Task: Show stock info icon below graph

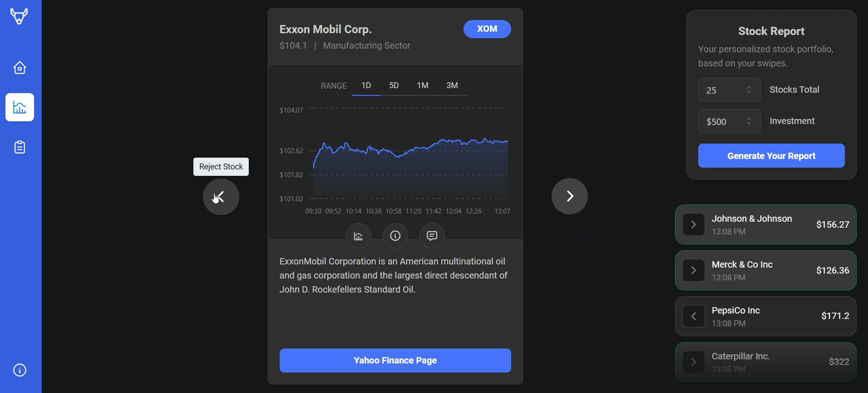Action: [395, 236]
